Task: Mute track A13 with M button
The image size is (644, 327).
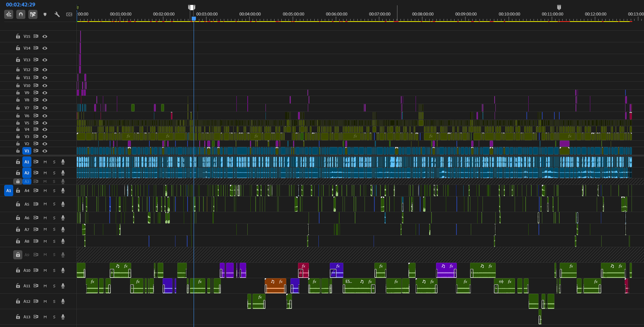Action: pos(45,317)
